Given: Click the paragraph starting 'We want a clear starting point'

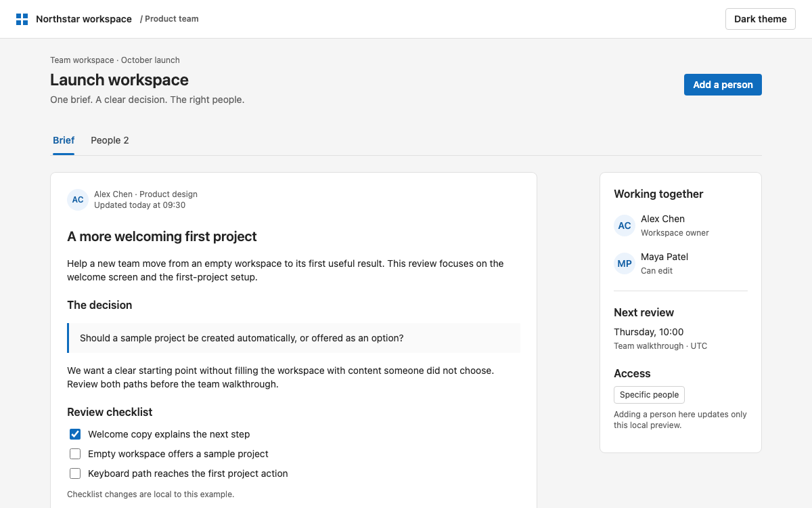Looking at the screenshot, I should coord(281,377).
